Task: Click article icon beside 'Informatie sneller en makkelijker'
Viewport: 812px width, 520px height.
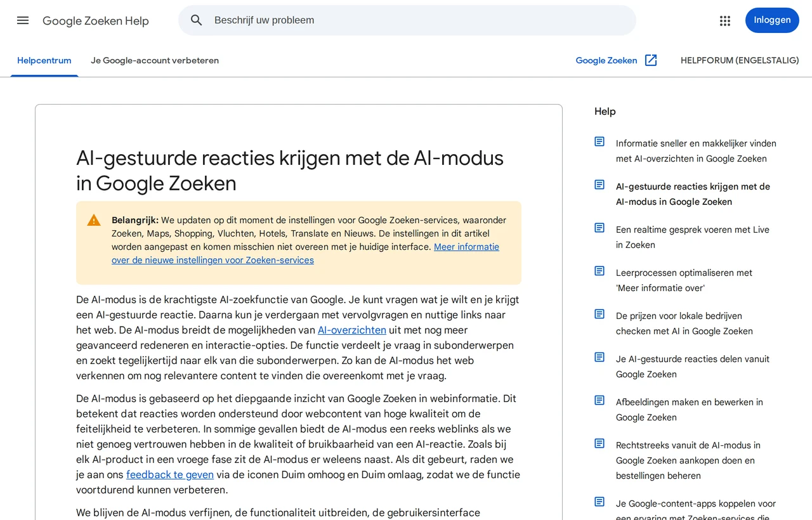Action: (x=599, y=141)
